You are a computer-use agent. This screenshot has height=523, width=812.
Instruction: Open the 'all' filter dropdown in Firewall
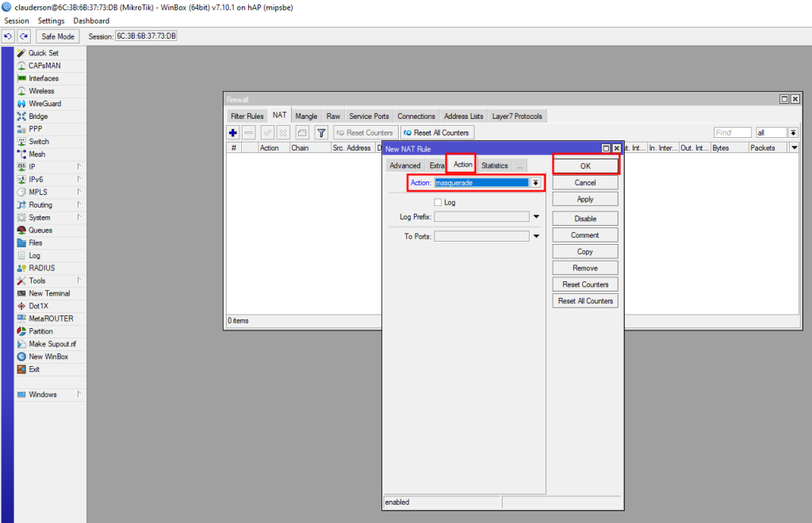pos(793,133)
